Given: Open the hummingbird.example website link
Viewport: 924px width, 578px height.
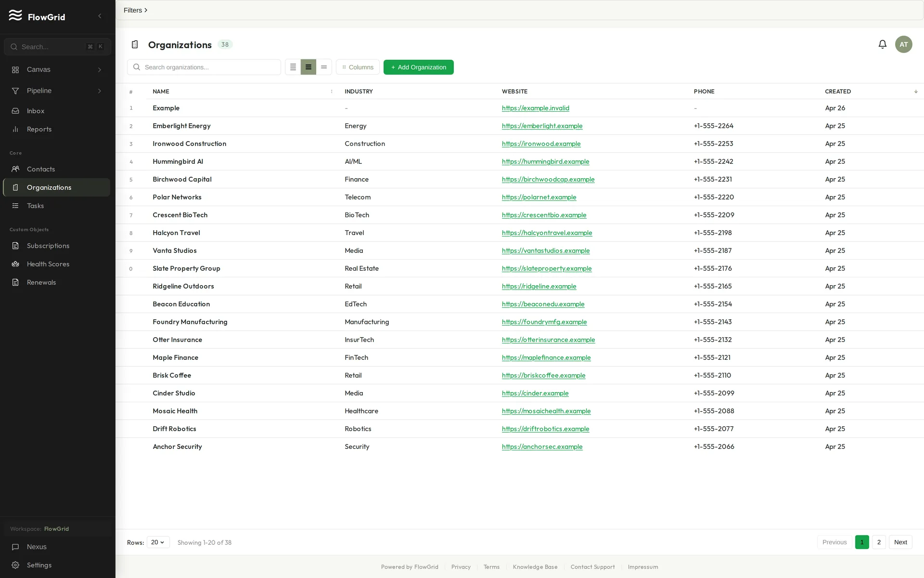Looking at the screenshot, I should (545, 162).
